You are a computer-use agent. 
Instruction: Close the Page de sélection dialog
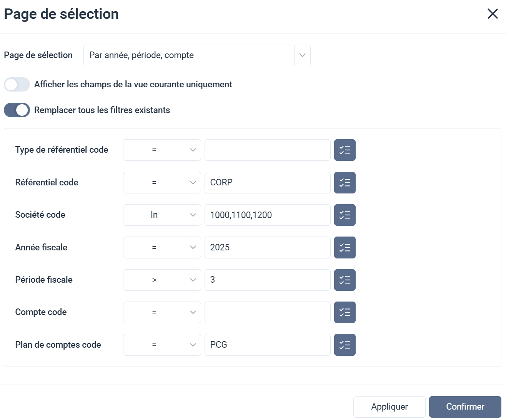coord(492,14)
